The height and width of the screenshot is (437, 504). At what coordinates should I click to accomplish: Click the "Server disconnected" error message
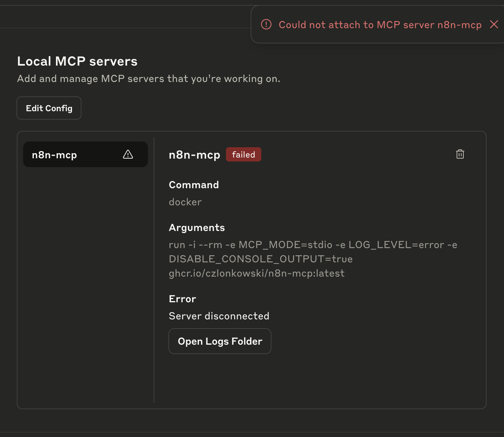219,316
